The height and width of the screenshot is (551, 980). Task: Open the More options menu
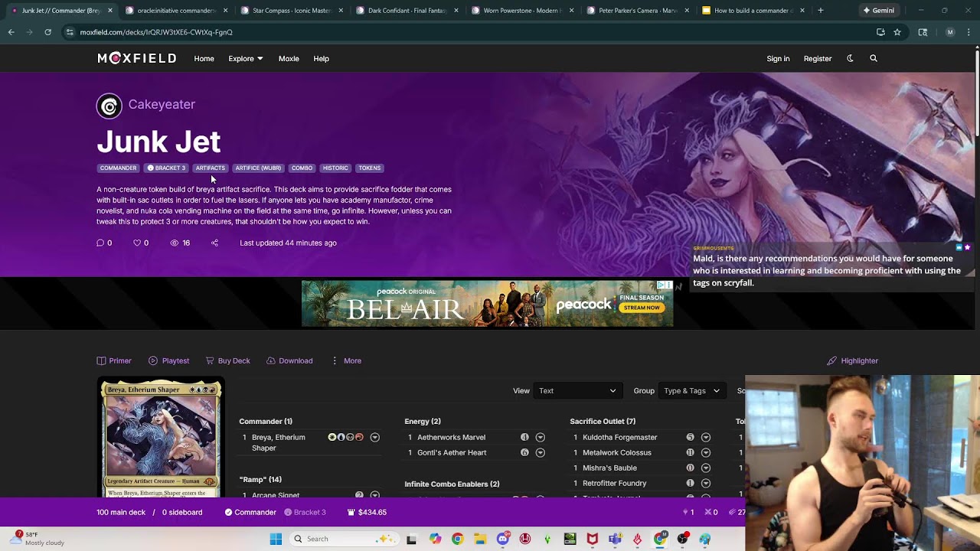tap(346, 360)
